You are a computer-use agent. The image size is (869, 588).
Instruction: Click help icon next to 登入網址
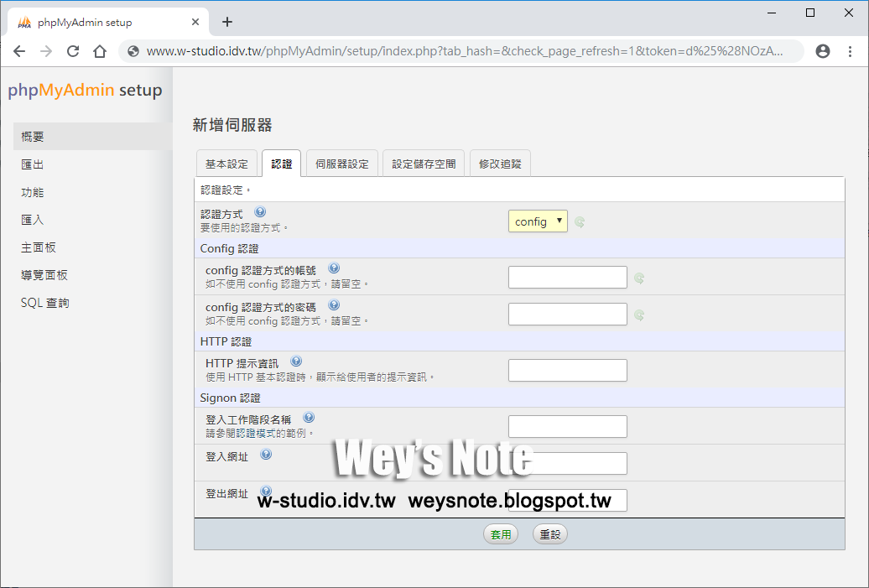(x=266, y=455)
